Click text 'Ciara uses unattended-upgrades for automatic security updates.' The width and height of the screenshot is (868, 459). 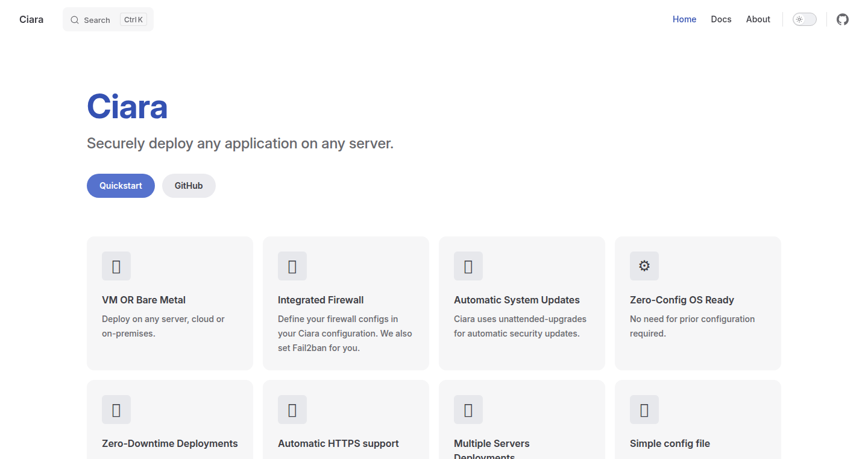pos(520,326)
